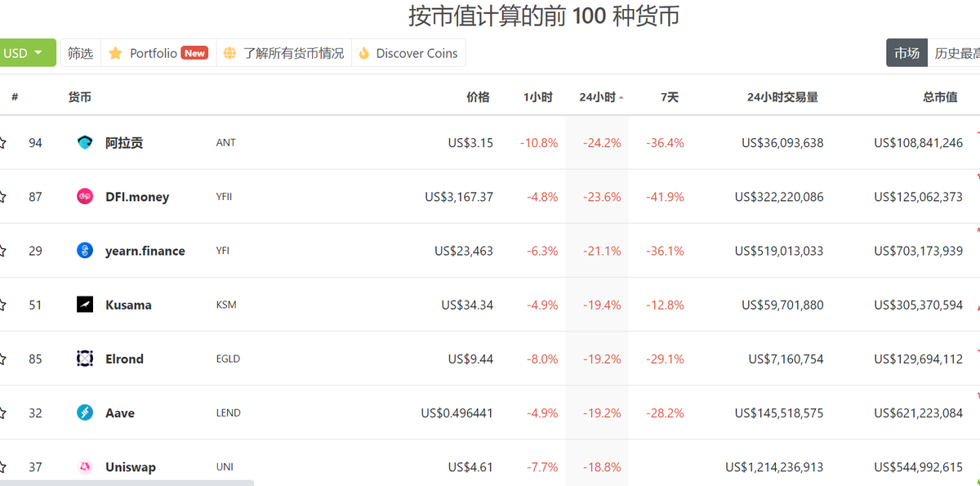Click the 筛选 filter button
Screen dimensions: 980x486
[79, 52]
